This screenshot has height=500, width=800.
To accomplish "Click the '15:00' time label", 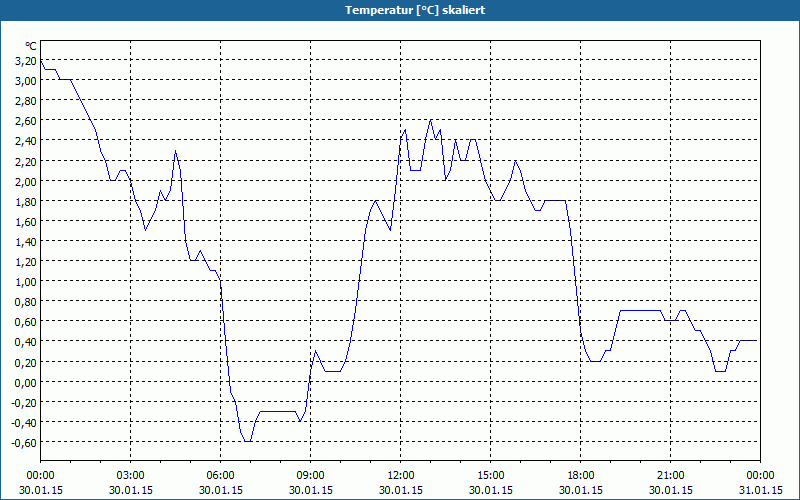I will coord(491,476).
